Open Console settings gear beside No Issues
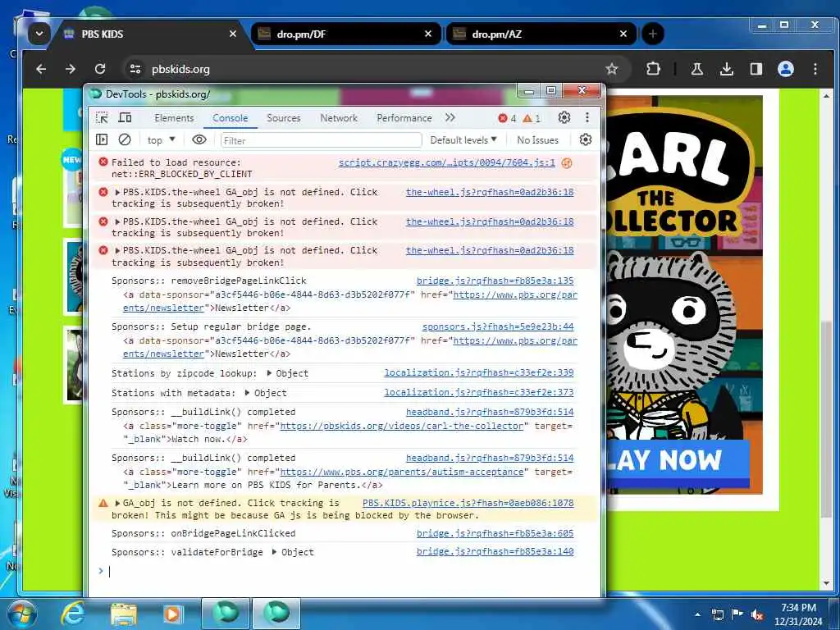This screenshot has height=630, width=840. (586, 139)
